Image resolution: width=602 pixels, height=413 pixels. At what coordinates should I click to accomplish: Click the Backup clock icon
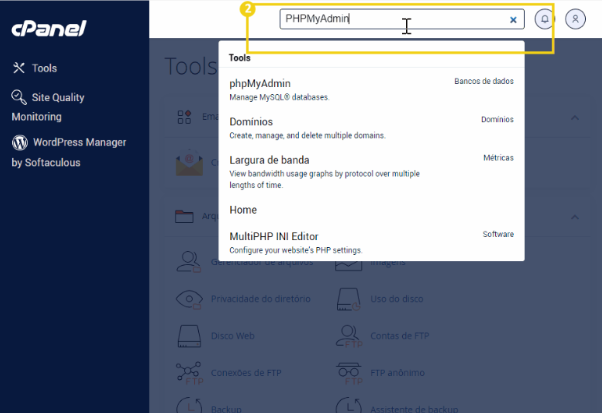pos(189,405)
